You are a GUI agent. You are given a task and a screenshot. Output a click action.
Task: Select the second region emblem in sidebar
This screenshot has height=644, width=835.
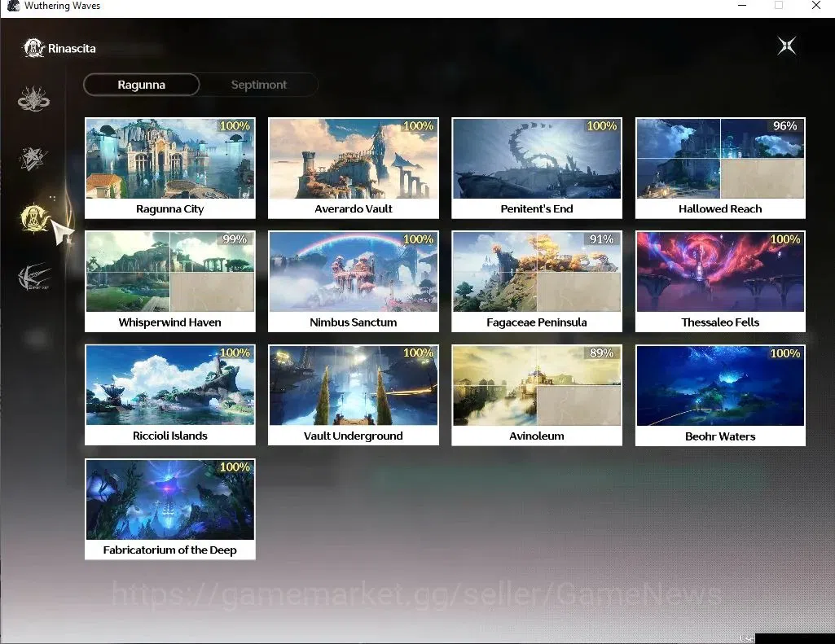point(33,158)
